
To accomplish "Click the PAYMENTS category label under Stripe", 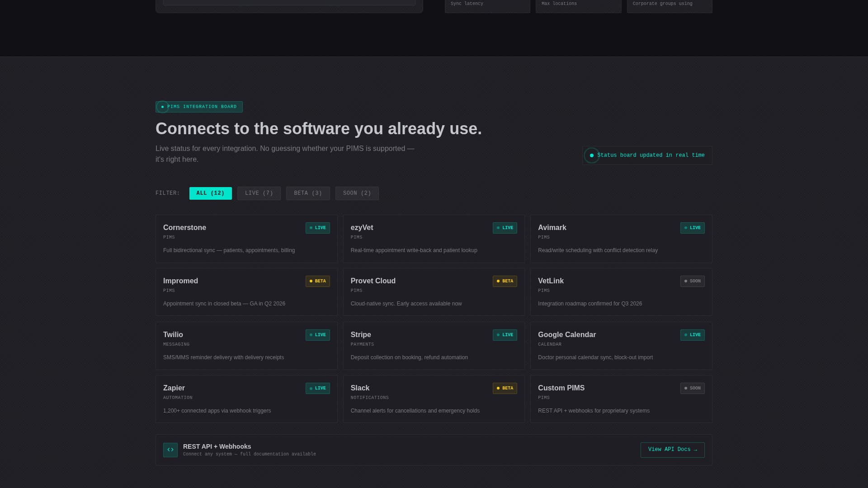I will click(362, 344).
